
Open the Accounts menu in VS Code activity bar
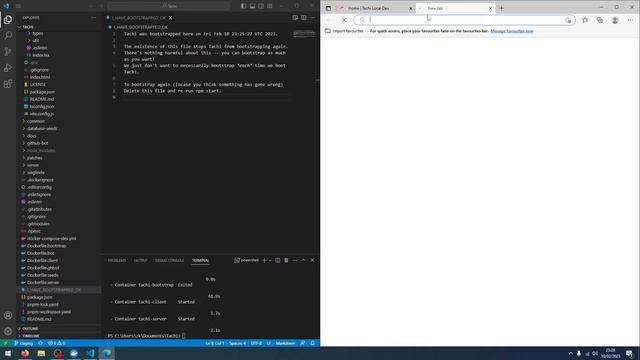8,315
